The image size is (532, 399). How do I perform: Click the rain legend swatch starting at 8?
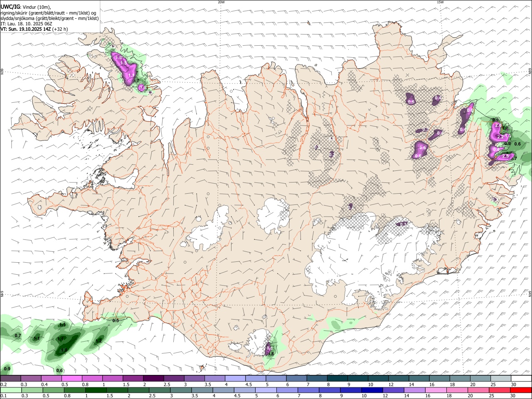330,390
